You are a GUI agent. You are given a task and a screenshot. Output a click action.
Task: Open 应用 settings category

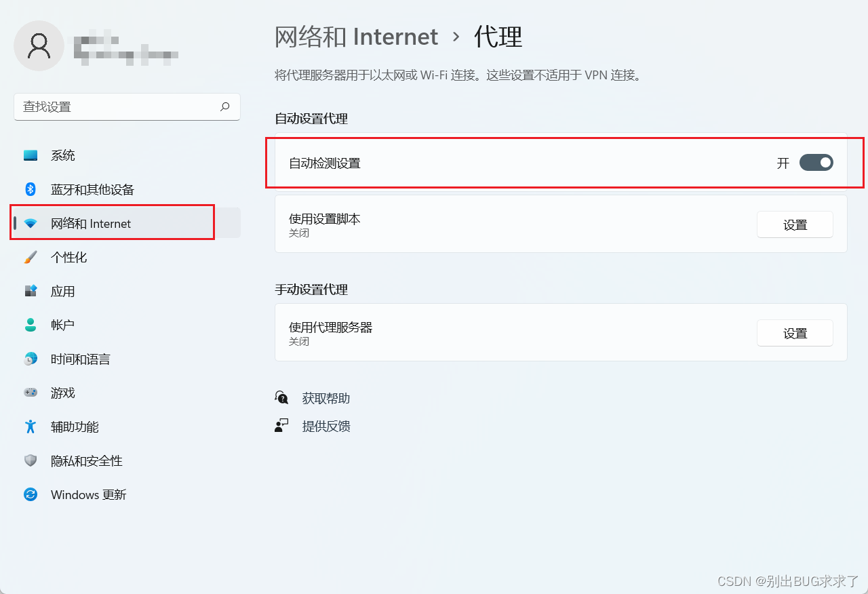click(127, 291)
